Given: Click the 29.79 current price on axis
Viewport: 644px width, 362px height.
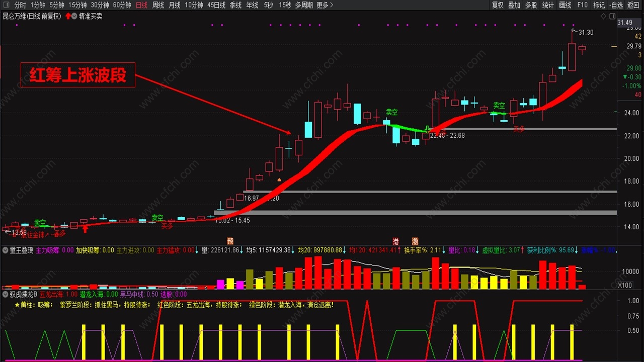Looking at the screenshot, I should [633, 46].
